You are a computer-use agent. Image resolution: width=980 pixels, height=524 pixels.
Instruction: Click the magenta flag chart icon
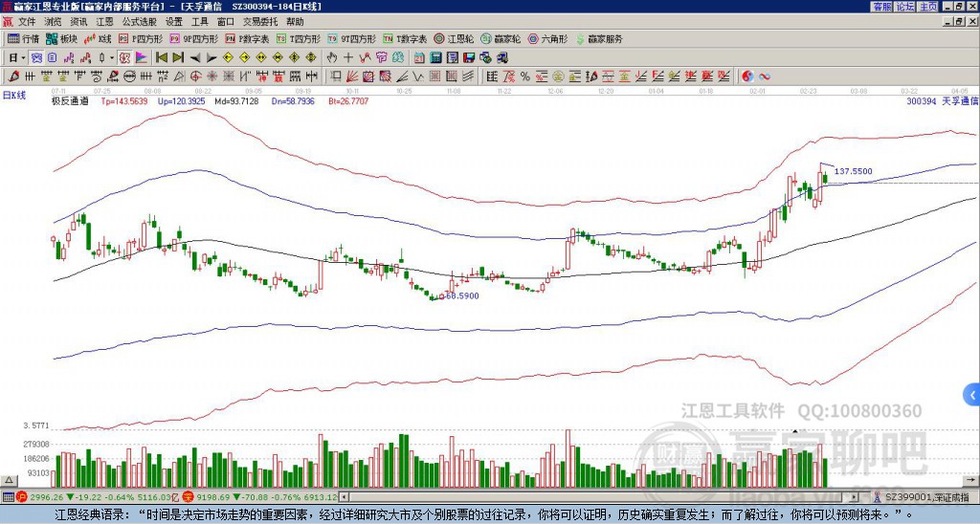[x=142, y=58]
